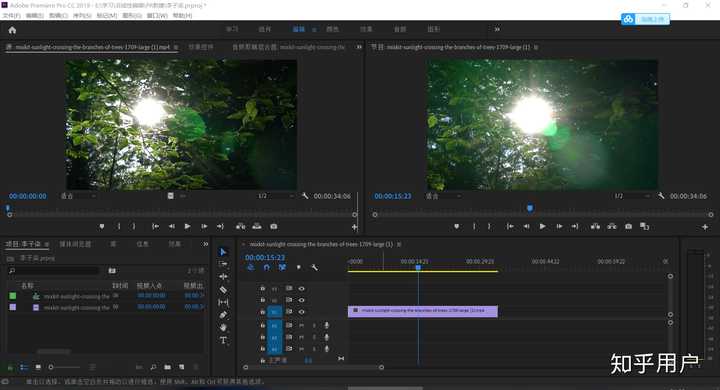Open Source monitor playback resolution dropdown

(275, 196)
